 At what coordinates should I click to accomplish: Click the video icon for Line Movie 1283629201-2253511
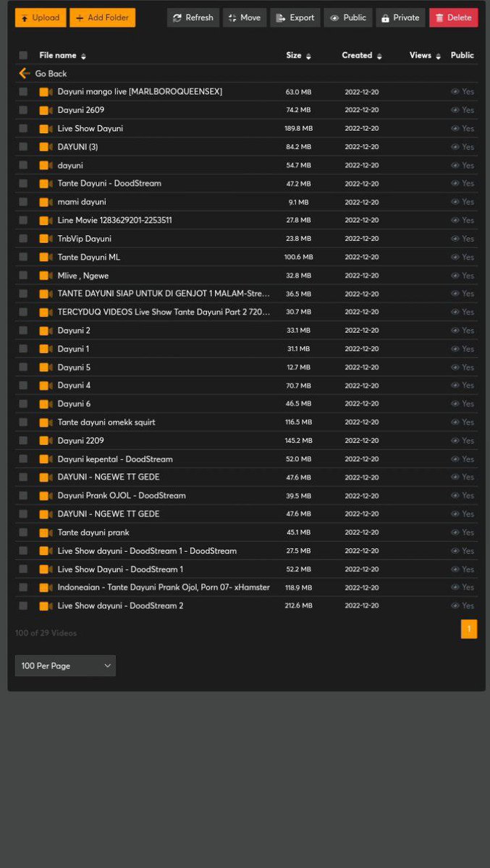(x=46, y=220)
